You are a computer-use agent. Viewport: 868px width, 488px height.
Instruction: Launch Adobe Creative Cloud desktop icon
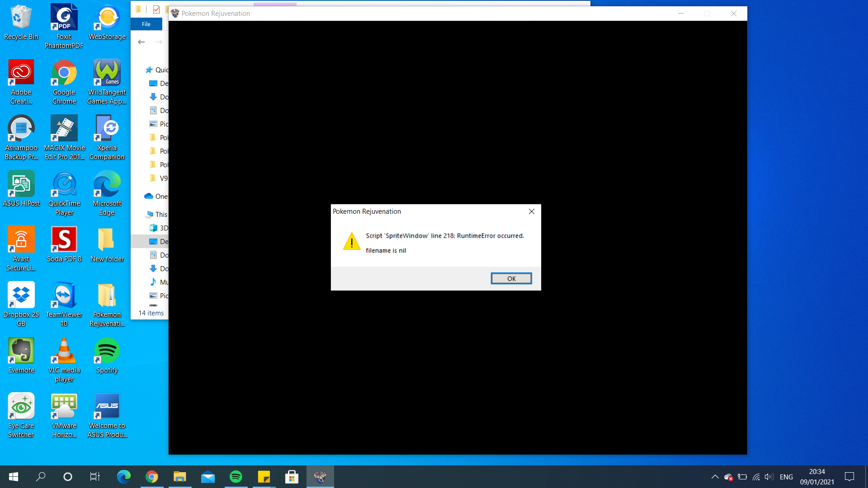pos(21,82)
